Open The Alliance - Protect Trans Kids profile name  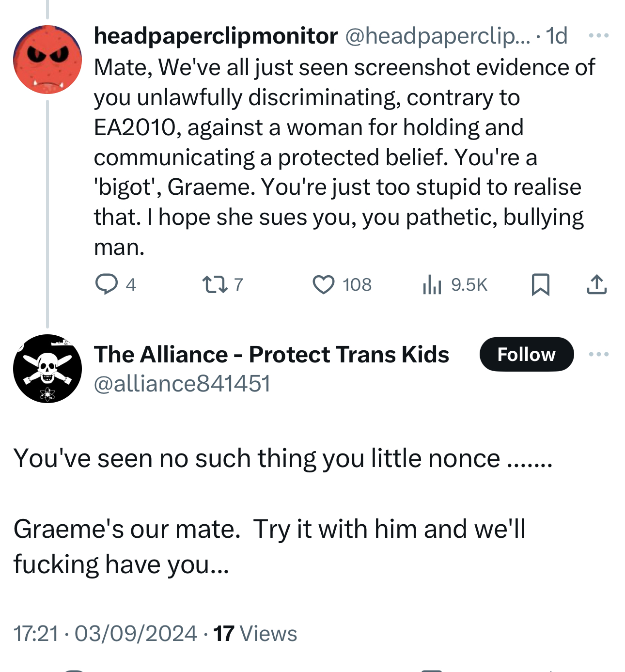[271, 354]
